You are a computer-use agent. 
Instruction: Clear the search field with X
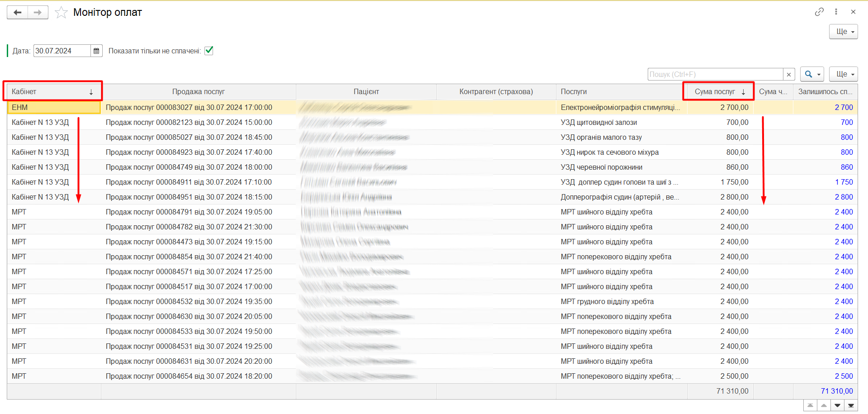tap(789, 75)
